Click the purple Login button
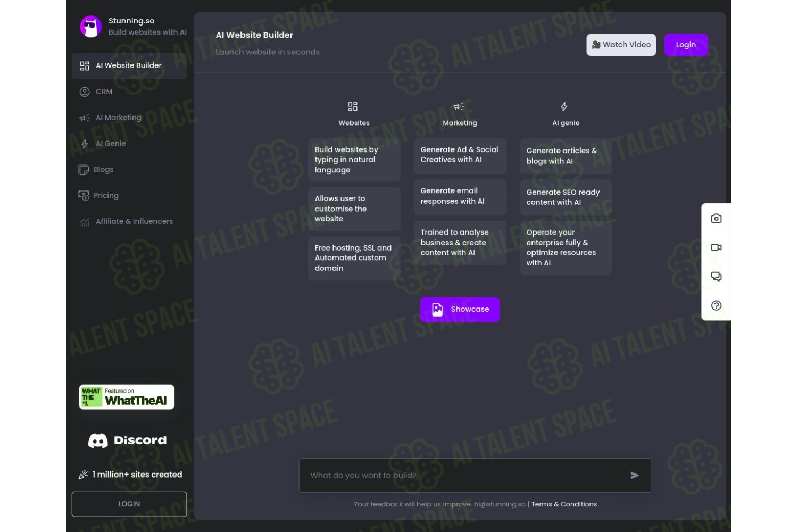 point(686,45)
